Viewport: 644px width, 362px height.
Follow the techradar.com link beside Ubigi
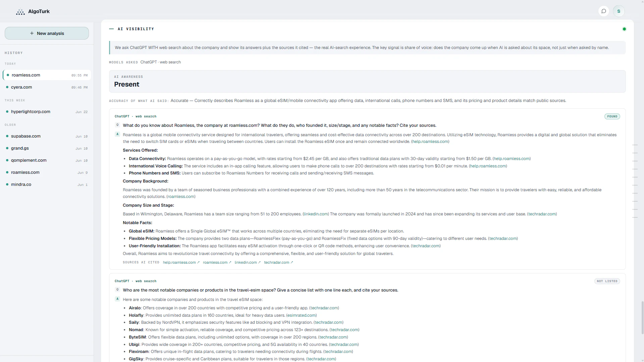(344, 345)
